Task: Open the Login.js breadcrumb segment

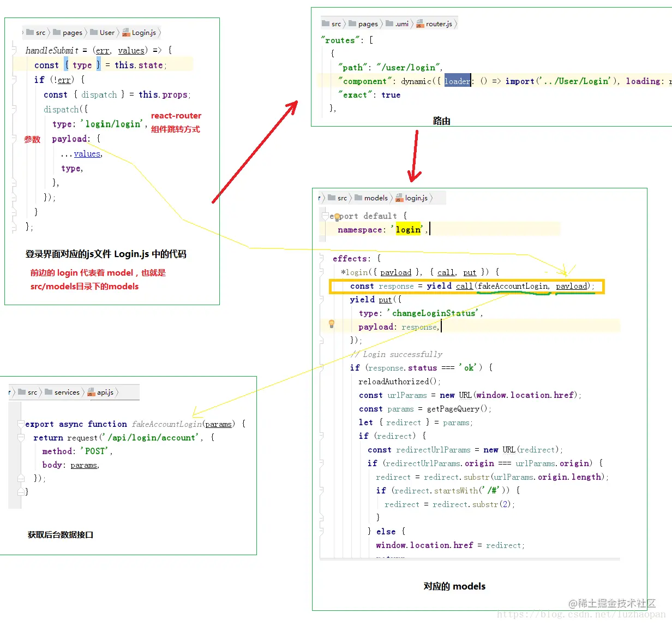Action: [144, 32]
